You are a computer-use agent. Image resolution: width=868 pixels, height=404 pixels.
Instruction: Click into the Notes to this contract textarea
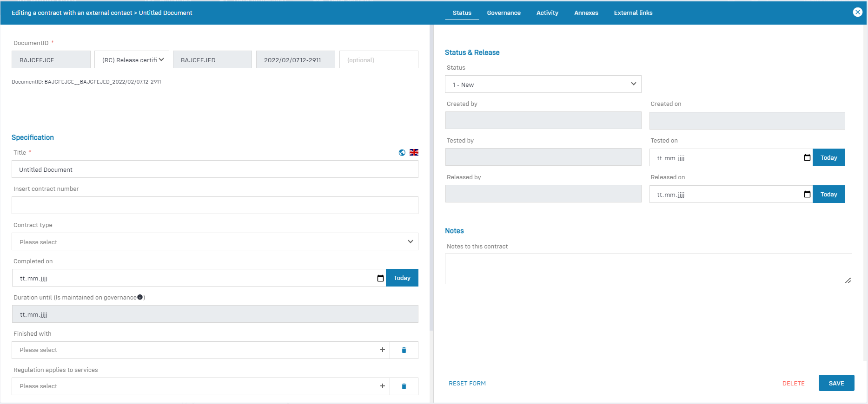(648, 268)
